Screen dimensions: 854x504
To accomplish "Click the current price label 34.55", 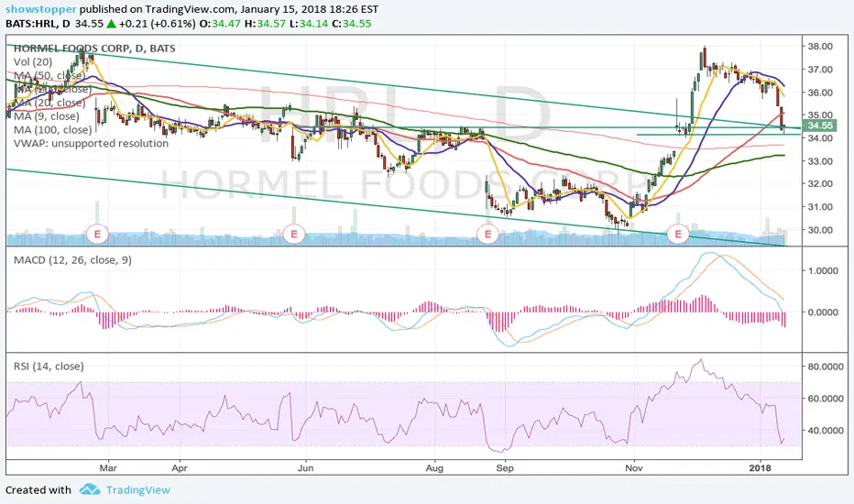I will pyautogui.click(x=820, y=126).
